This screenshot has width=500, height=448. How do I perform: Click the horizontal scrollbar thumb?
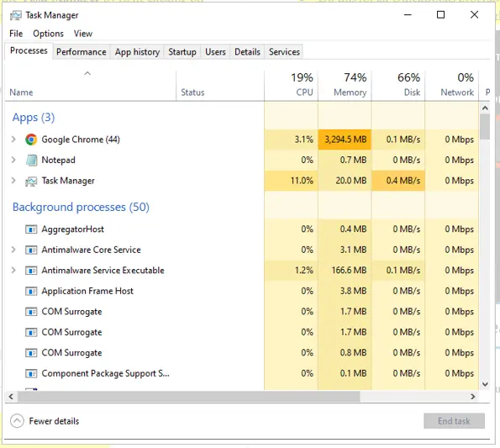[189, 397]
